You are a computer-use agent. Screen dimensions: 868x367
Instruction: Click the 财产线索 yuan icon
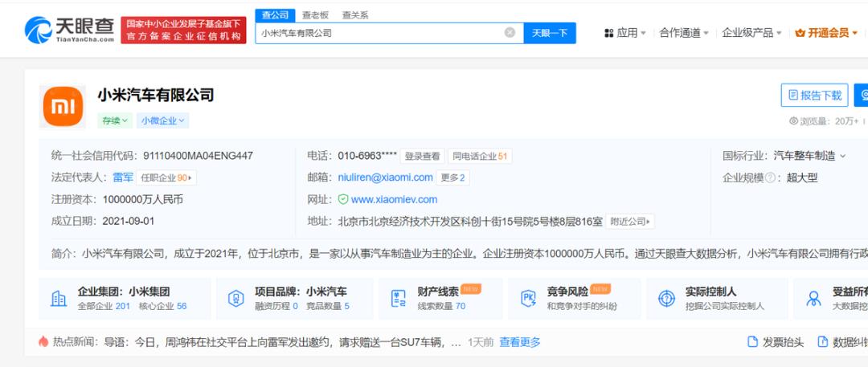click(x=399, y=299)
